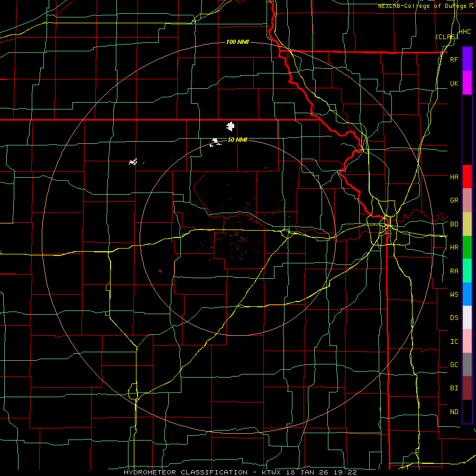Click the gray GC legend swatch
This screenshot has width=476, height=476.
467,364
